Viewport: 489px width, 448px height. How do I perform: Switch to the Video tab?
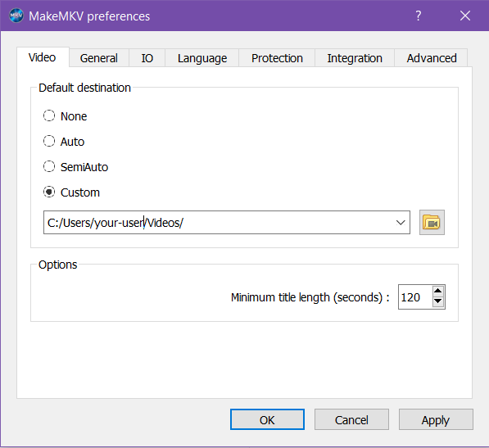[x=43, y=57]
